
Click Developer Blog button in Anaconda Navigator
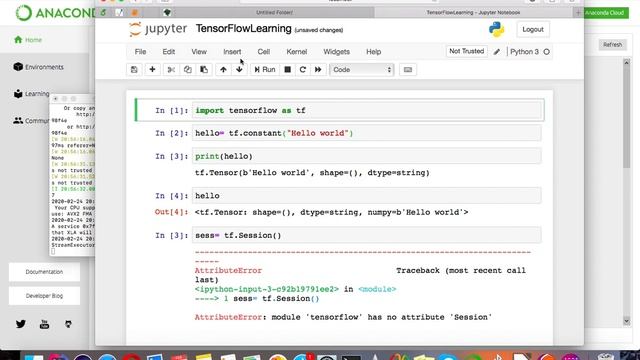44,296
